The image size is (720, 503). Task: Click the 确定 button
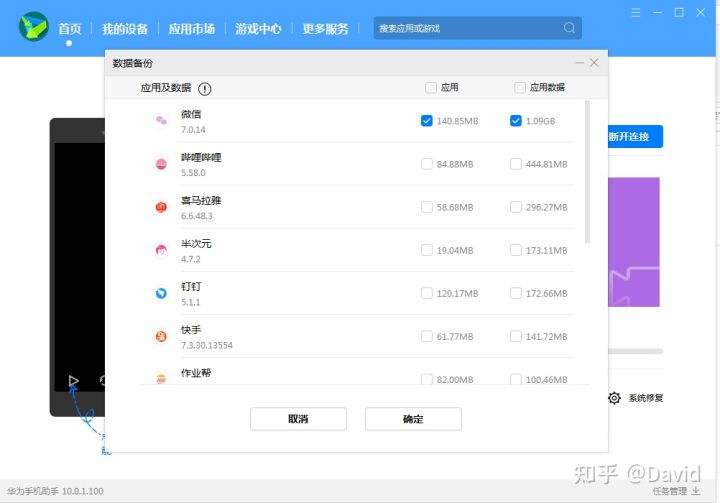pyautogui.click(x=413, y=419)
